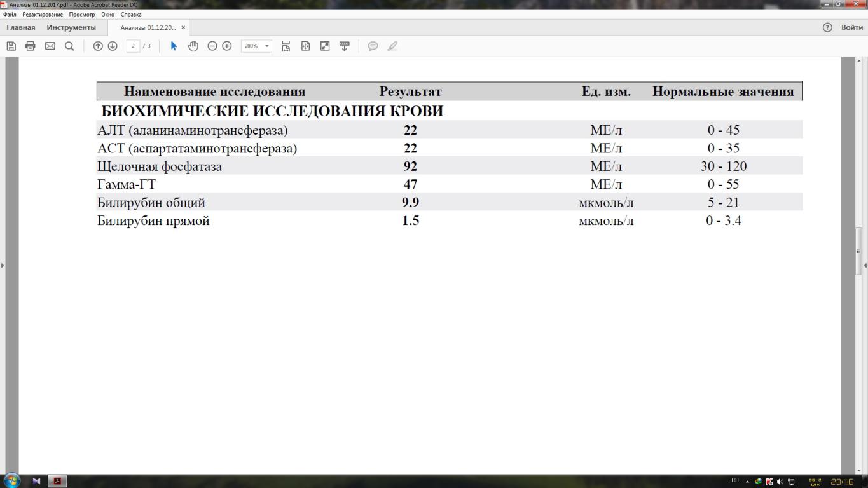Print the document with printer icon

pos(30,46)
